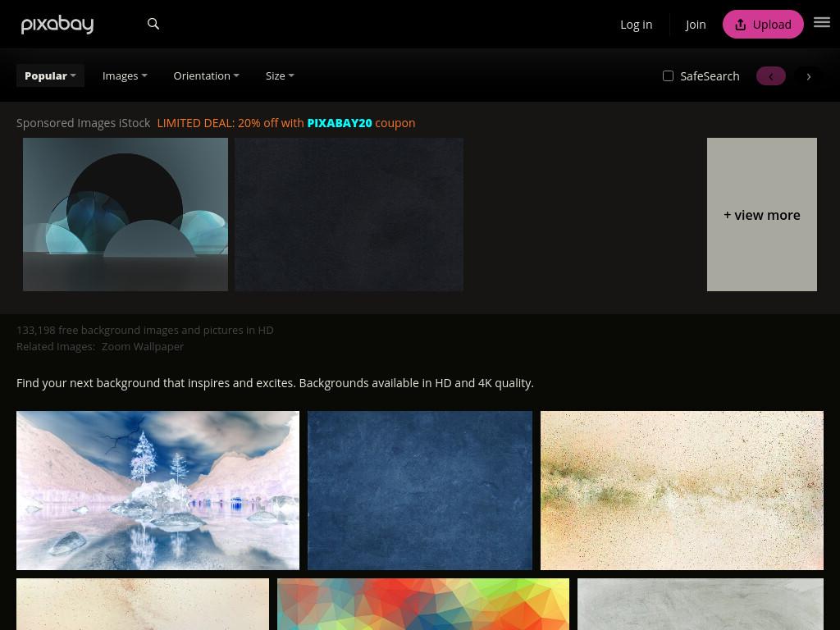
Task: Click the 133,198 free background images text
Action: [x=144, y=330]
